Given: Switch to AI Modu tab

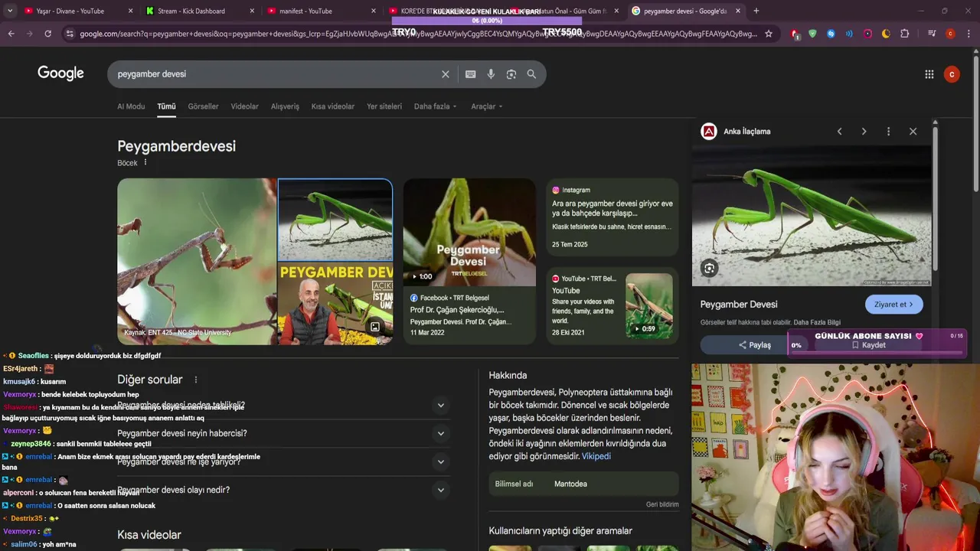Looking at the screenshot, I should 131,106.
